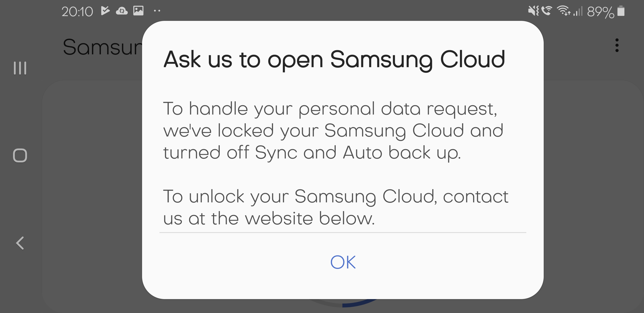Tap the Back navigation arrow
Viewport: 644px width, 313px height.
coord(20,243)
